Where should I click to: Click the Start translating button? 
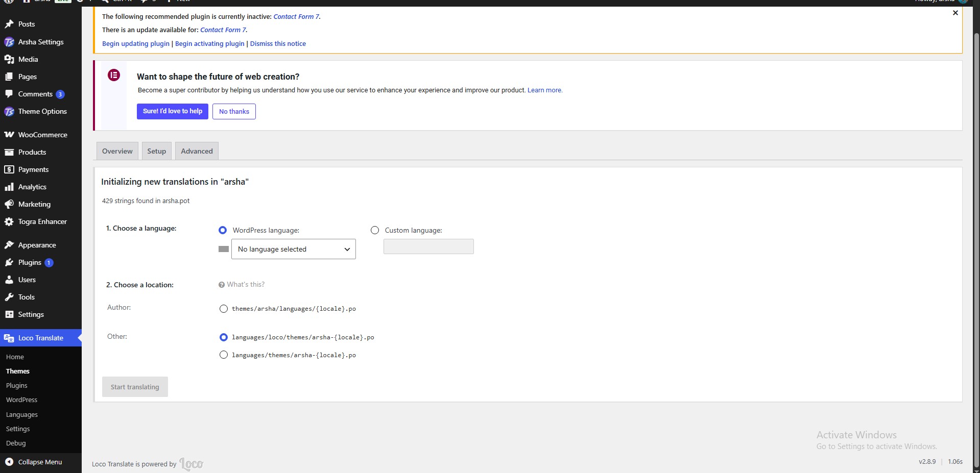[x=135, y=387]
